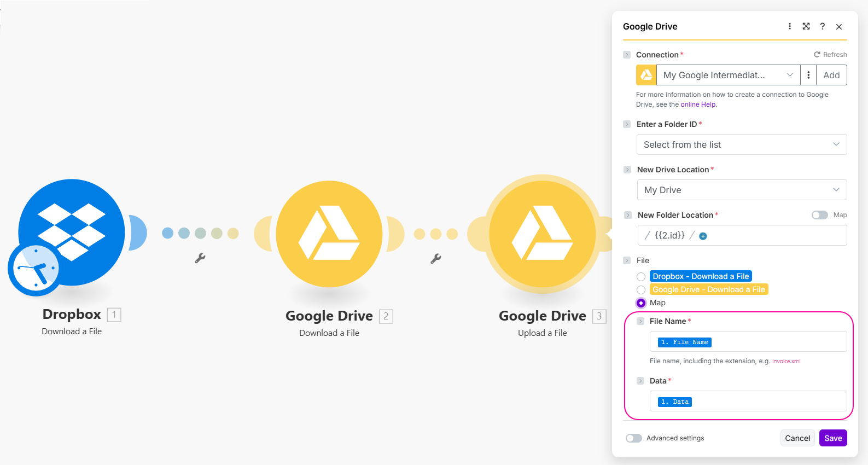The image size is (868, 465).
Task: Select the Google Drive - Download a File radio
Action: 641,290
